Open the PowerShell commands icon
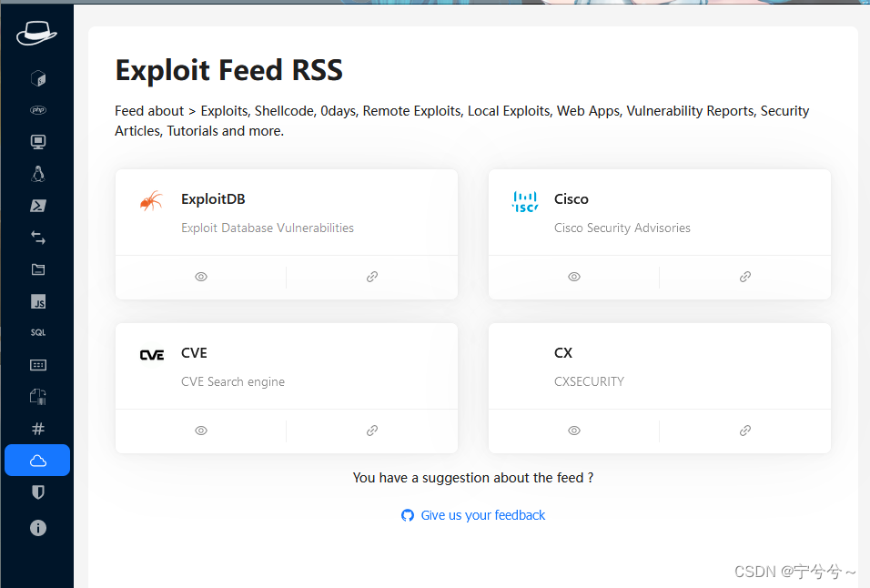The width and height of the screenshot is (870, 588). 37,206
